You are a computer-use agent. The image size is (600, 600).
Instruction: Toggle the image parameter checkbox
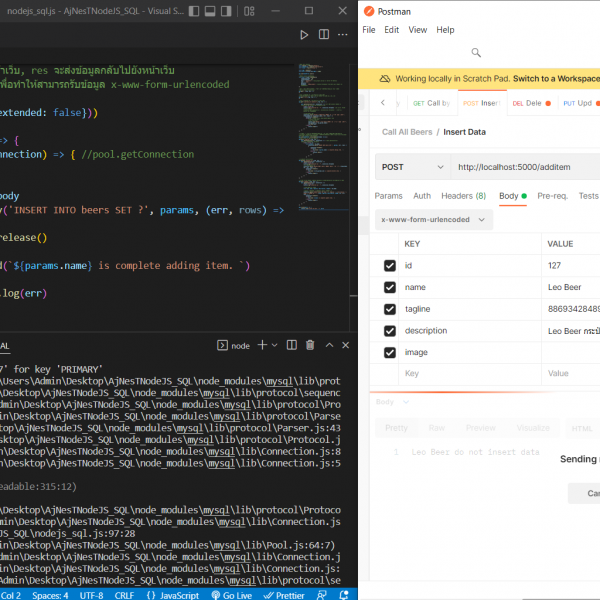click(x=390, y=352)
